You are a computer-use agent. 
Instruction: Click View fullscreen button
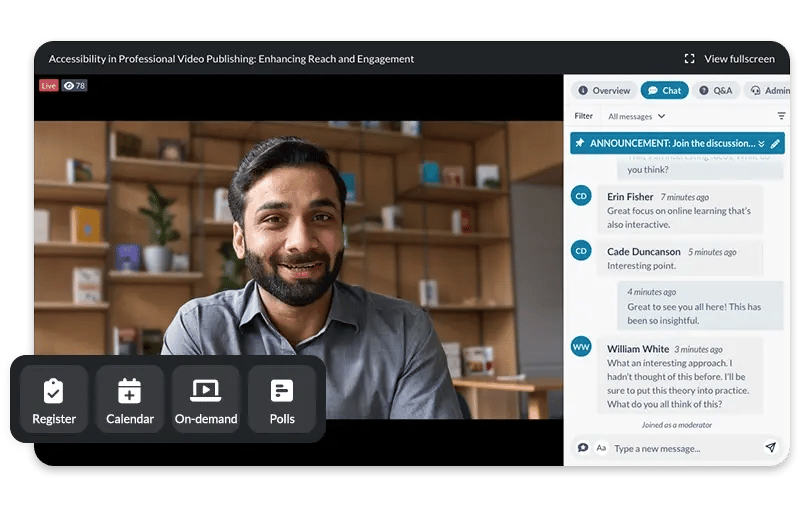pos(729,59)
